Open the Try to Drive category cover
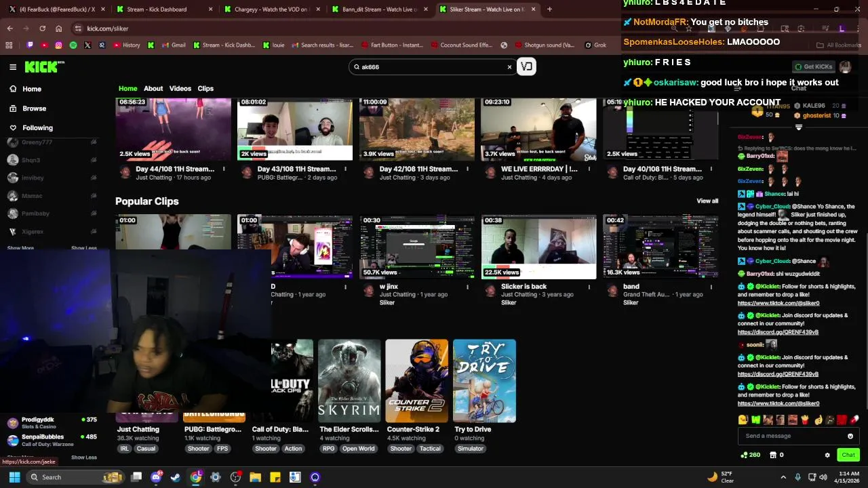The image size is (868, 488). [484, 381]
